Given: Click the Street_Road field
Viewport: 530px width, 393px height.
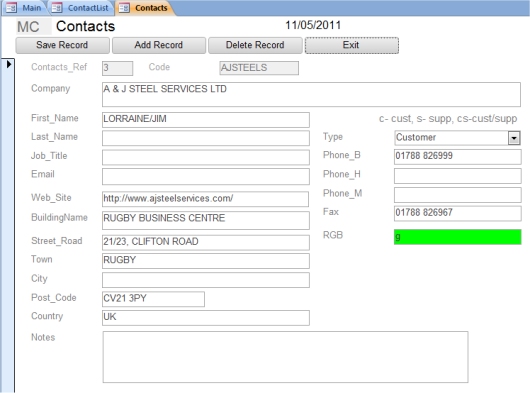Looking at the screenshot, I should click(x=206, y=242).
